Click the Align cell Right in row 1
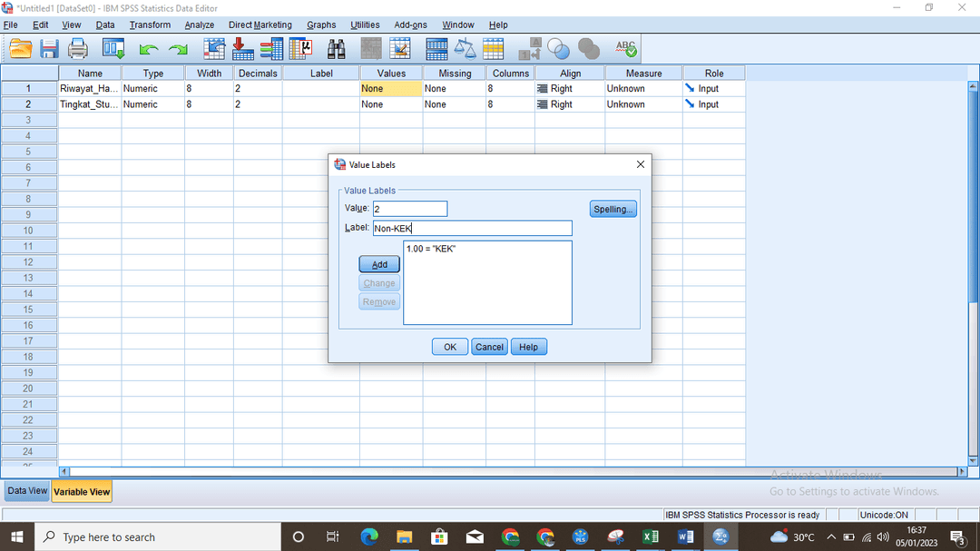The image size is (980, 551). 570,89
